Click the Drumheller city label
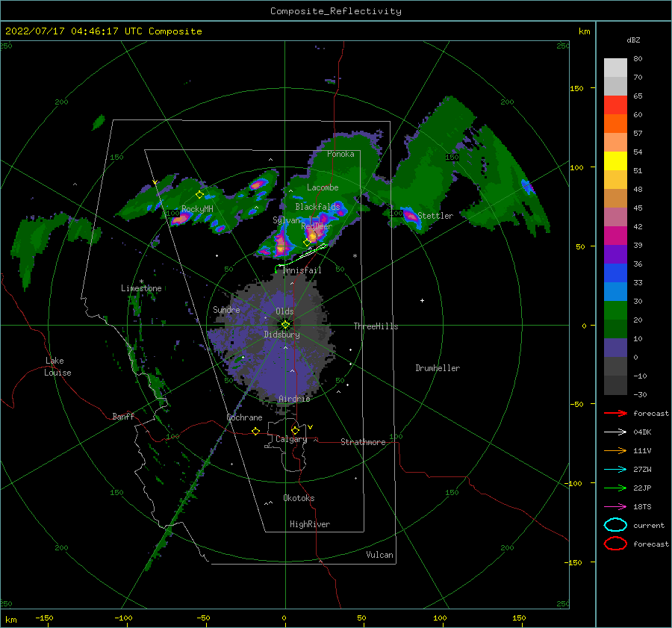The width and height of the screenshot is (672, 628). click(438, 368)
